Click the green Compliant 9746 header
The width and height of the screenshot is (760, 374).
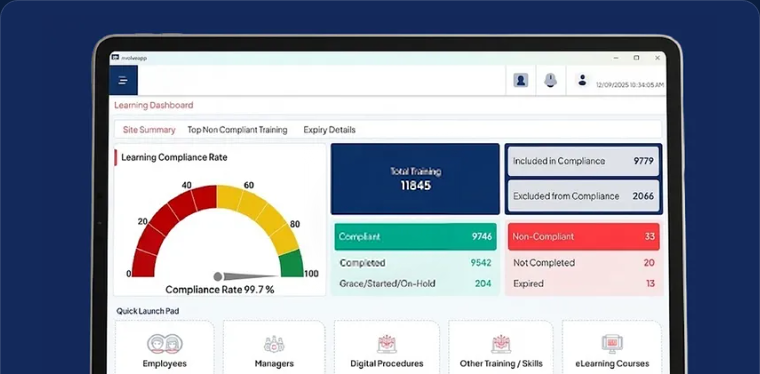coord(415,236)
